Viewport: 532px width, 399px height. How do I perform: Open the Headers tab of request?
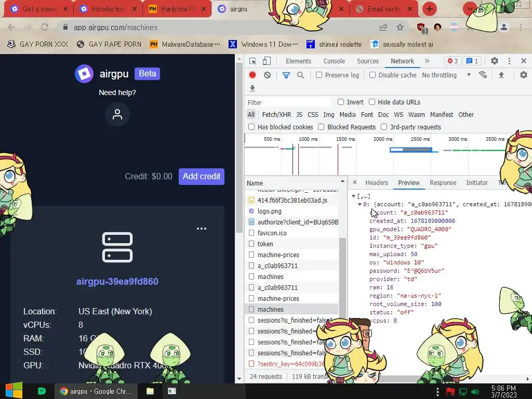[x=377, y=182]
